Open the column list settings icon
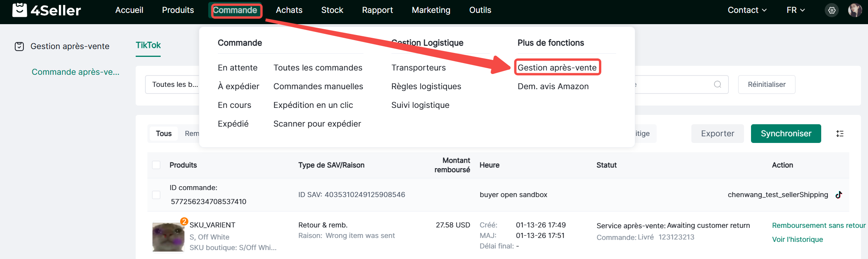This screenshot has width=868, height=259. [840, 134]
